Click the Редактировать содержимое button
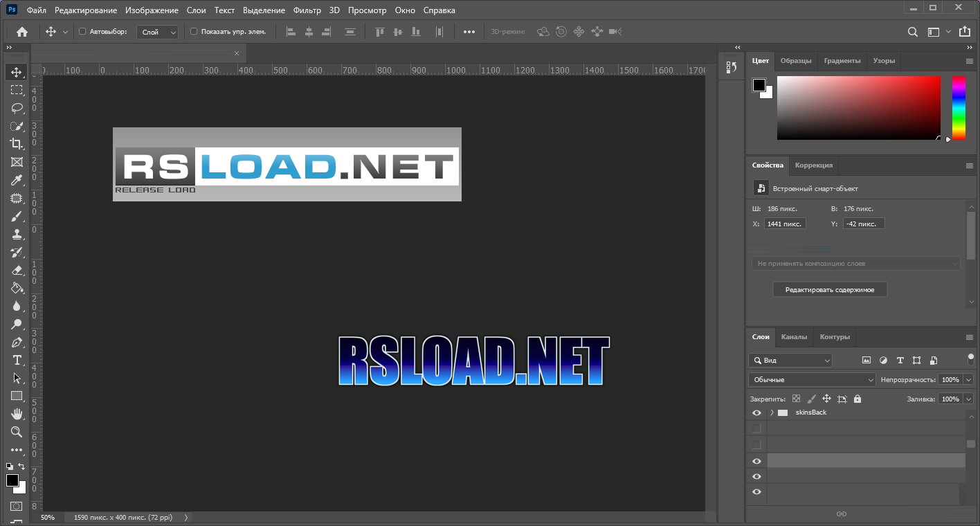Viewport: 980px width, 526px height. point(829,290)
